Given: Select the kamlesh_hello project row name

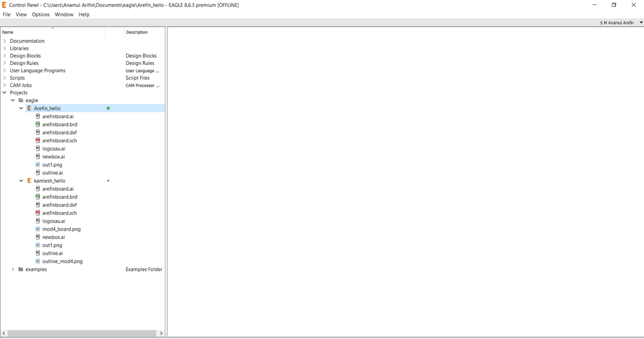Looking at the screenshot, I should point(49,181).
